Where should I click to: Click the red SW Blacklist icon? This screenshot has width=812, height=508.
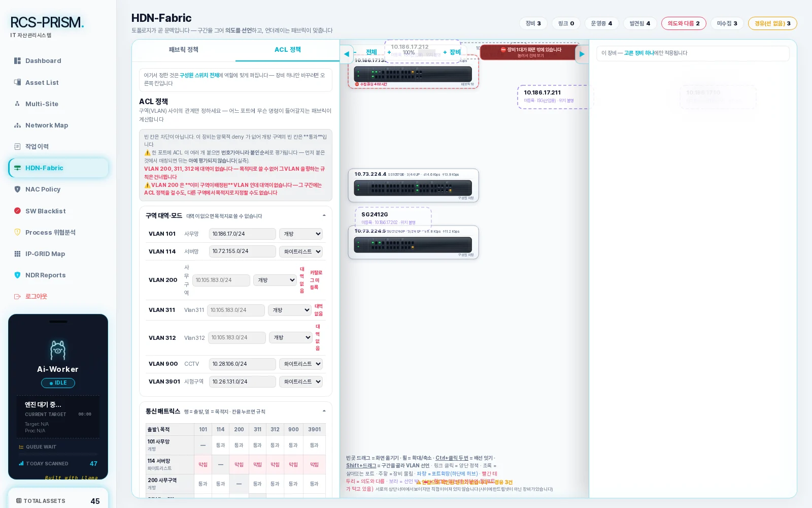pos(17,211)
